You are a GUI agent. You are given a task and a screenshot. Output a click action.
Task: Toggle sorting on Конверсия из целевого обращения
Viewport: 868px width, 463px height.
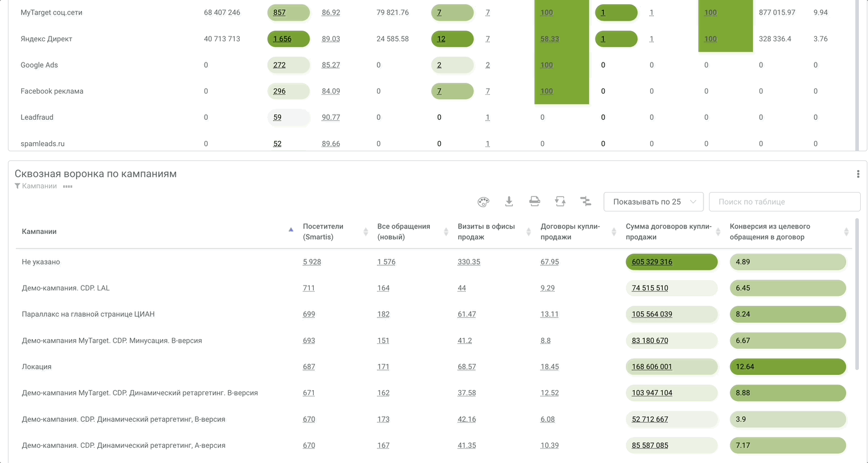pos(846,231)
